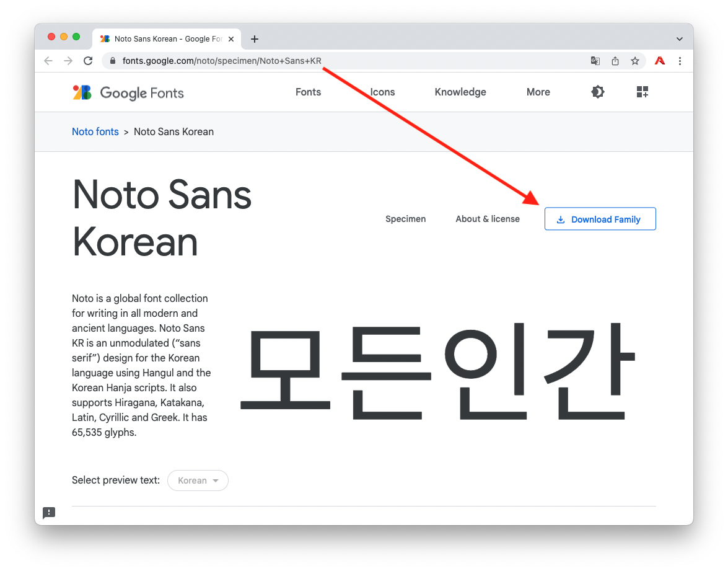
Task: Switch to the Specimen tab
Action: 405,219
